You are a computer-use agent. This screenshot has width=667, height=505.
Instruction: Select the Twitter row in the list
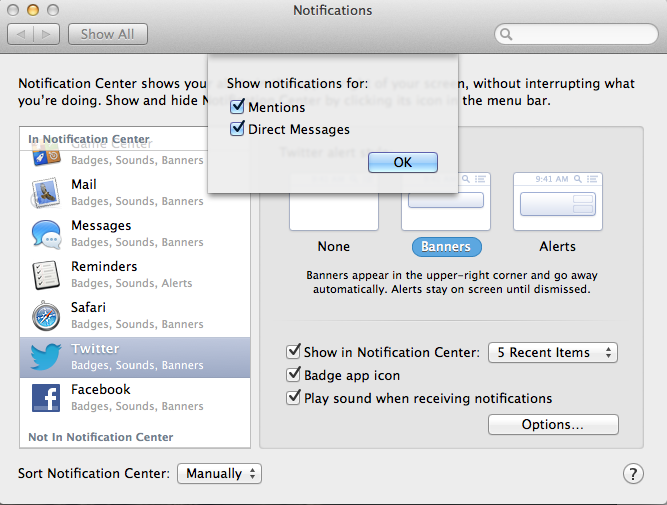pos(135,357)
